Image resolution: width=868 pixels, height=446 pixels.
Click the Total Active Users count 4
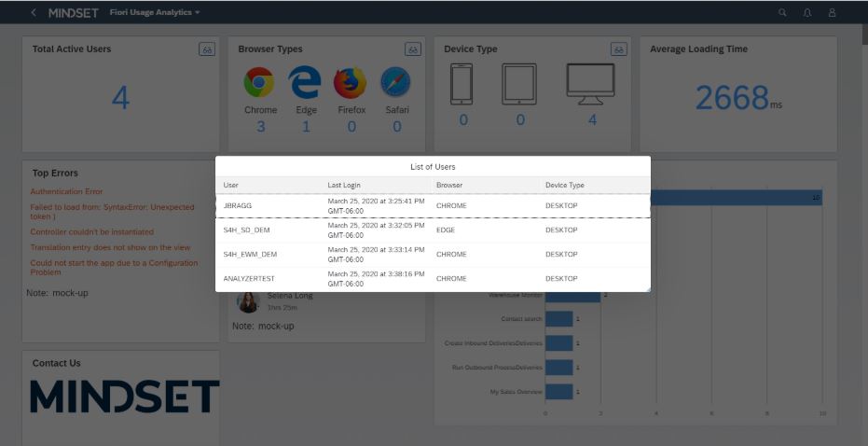point(120,98)
